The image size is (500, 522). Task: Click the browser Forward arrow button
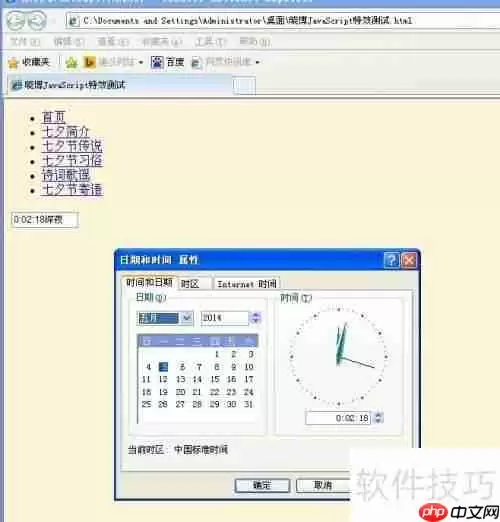click(37, 21)
